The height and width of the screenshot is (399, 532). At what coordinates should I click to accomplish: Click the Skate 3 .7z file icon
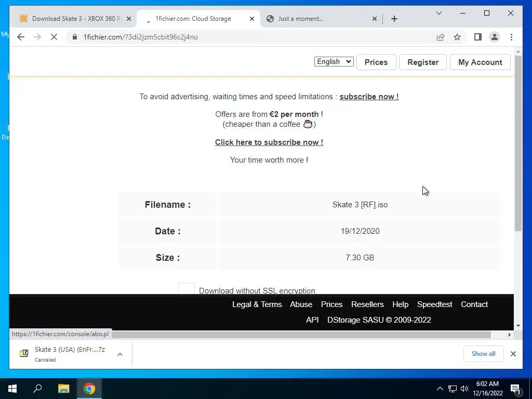24,353
